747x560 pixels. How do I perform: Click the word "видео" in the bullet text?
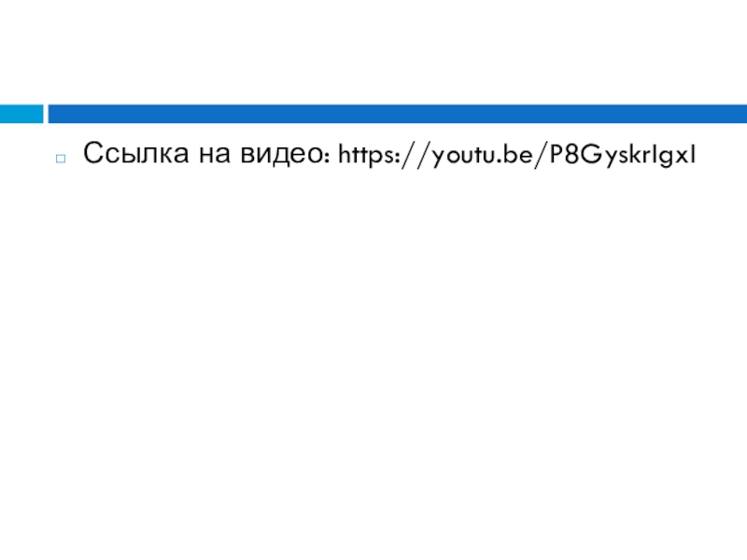282,154
